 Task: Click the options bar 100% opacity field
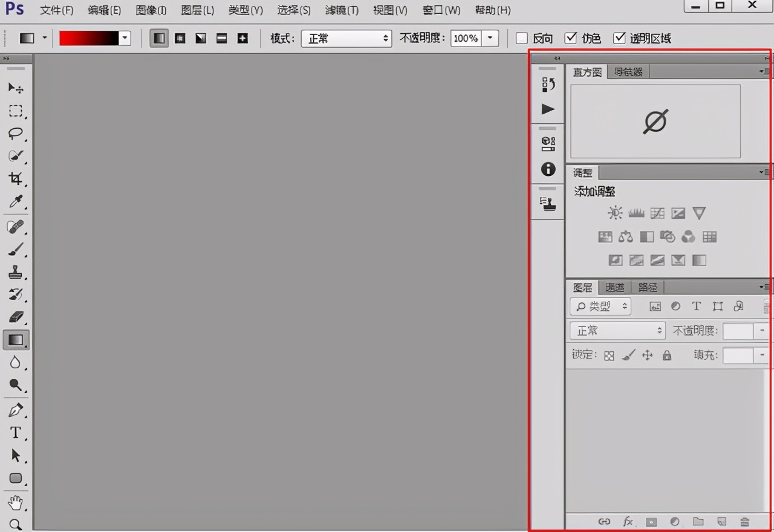pyautogui.click(x=466, y=38)
